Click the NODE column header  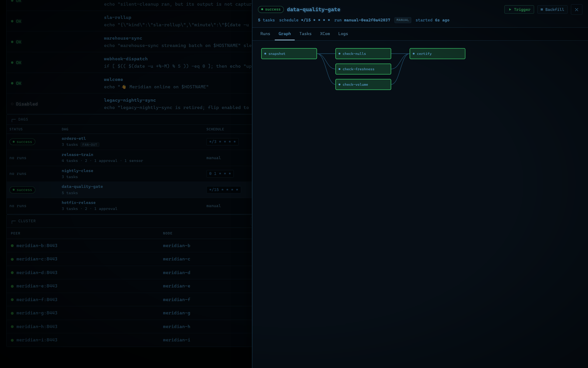pyautogui.click(x=168, y=233)
